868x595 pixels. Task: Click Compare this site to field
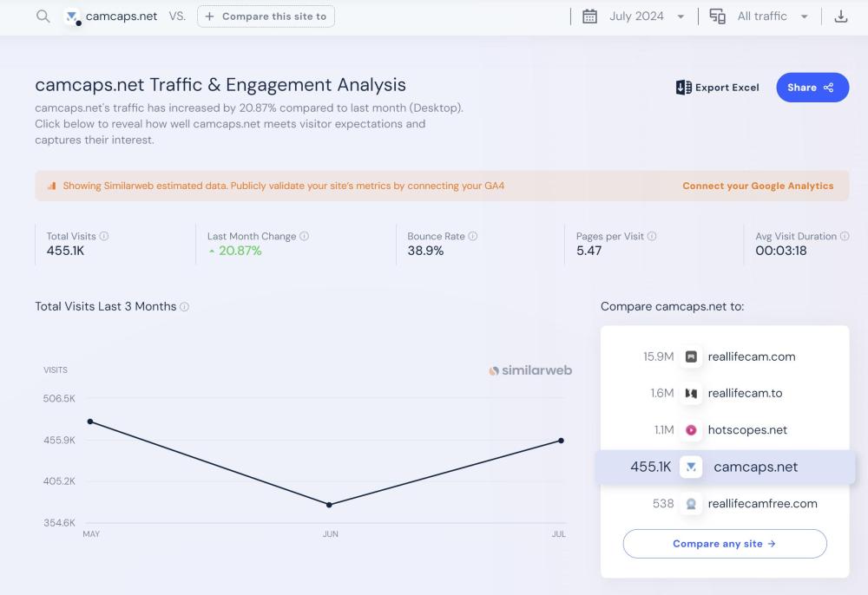(266, 16)
